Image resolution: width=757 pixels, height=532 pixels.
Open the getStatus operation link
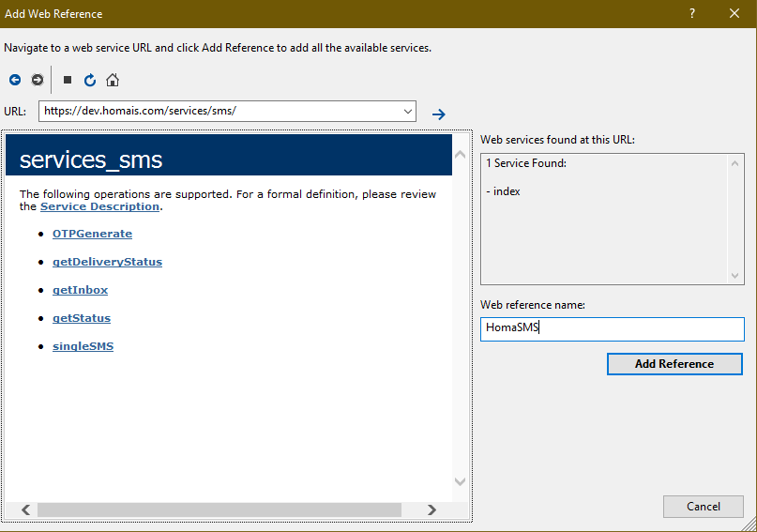pyautogui.click(x=82, y=318)
